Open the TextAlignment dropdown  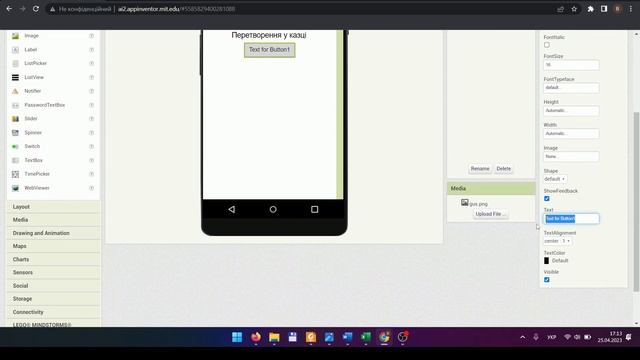point(557,241)
